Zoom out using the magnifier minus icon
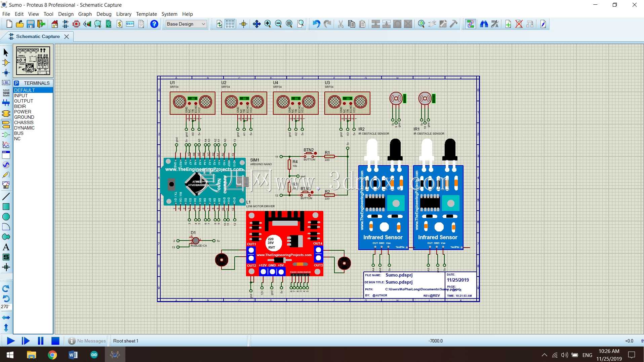 pos(278,24)
